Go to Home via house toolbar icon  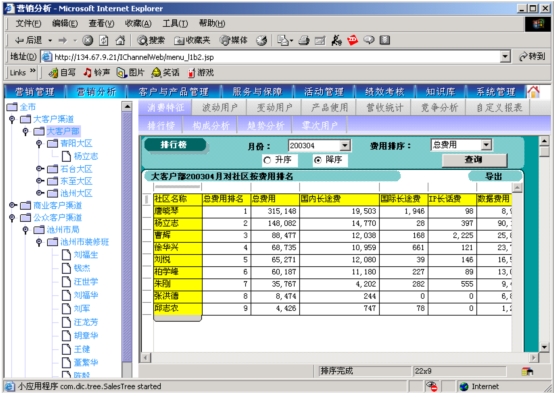click(x=120, y=40)
